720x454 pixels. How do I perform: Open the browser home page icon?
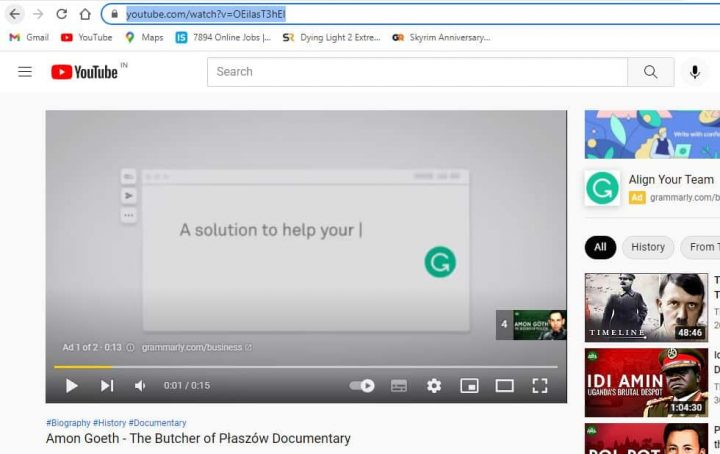pos(85,14)
